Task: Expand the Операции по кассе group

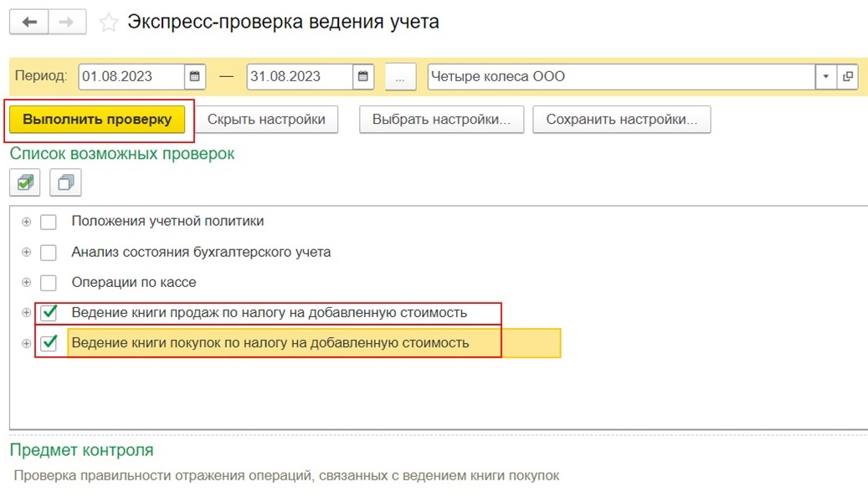Action: [26, 282]
